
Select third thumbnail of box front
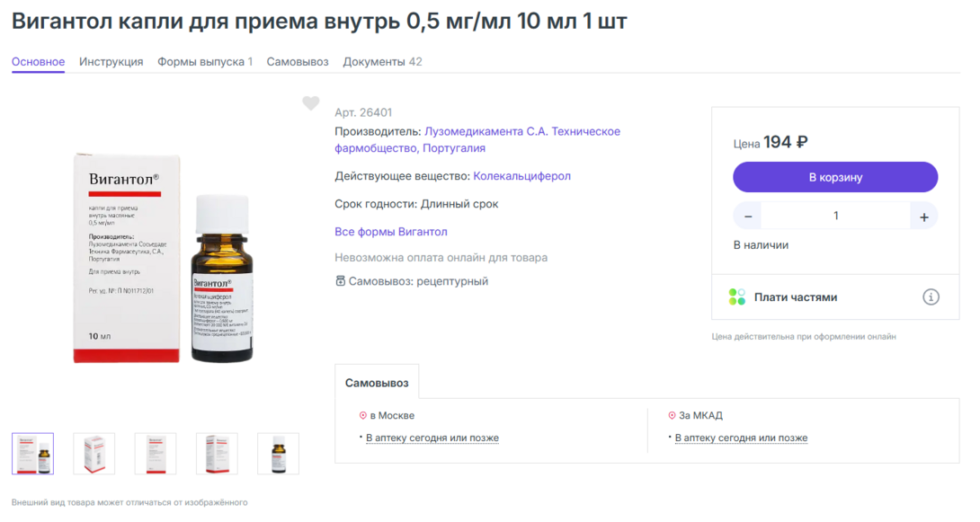tap(156, 454)
